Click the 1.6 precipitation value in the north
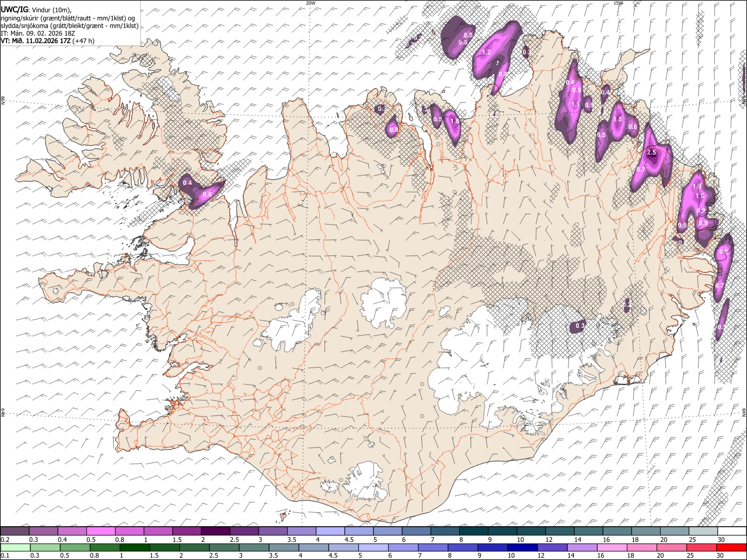The height and width of the screenshot is (560, 747). (x=455, y=121)
